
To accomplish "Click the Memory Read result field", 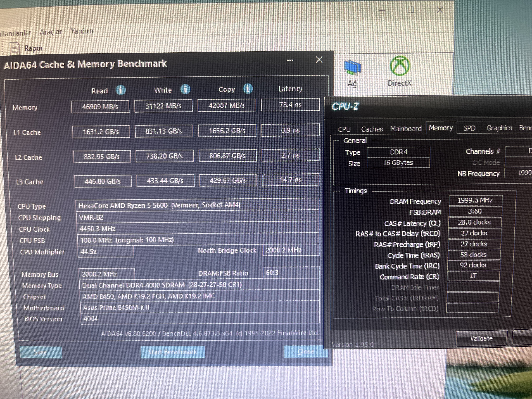I will click(x=100, y=106).
